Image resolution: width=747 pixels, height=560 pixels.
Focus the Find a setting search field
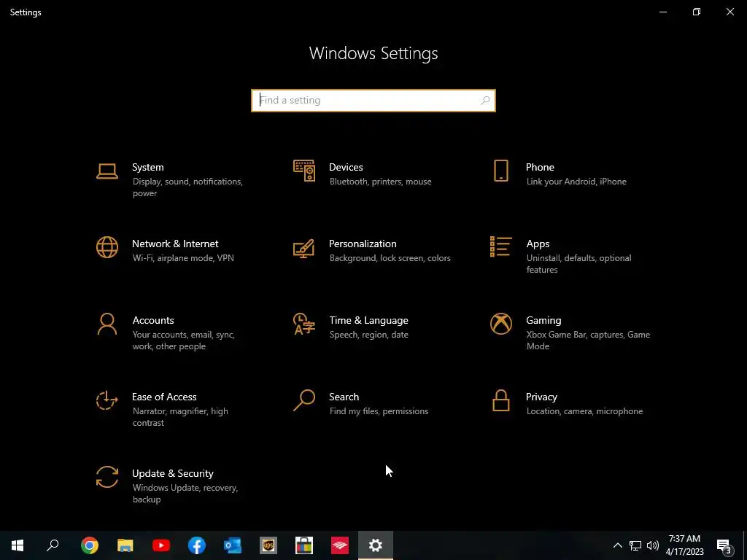click(x=373, y=101)
